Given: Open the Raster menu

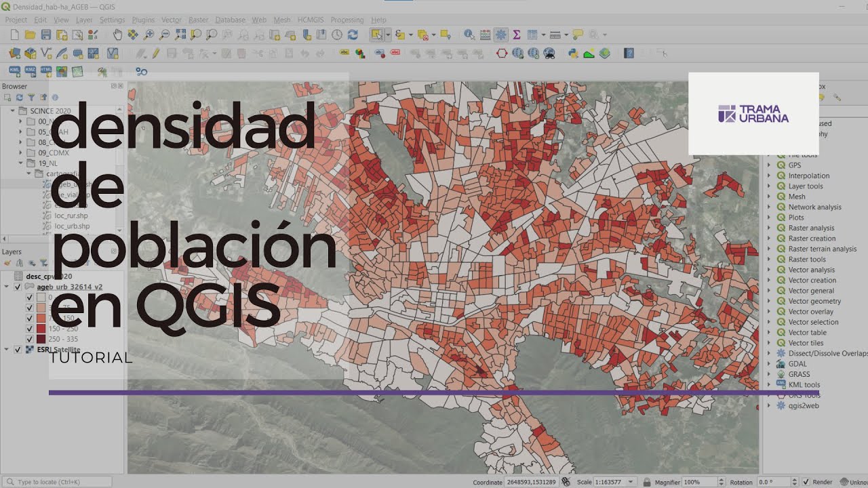Looking at the screenshot, I should 199,20.
